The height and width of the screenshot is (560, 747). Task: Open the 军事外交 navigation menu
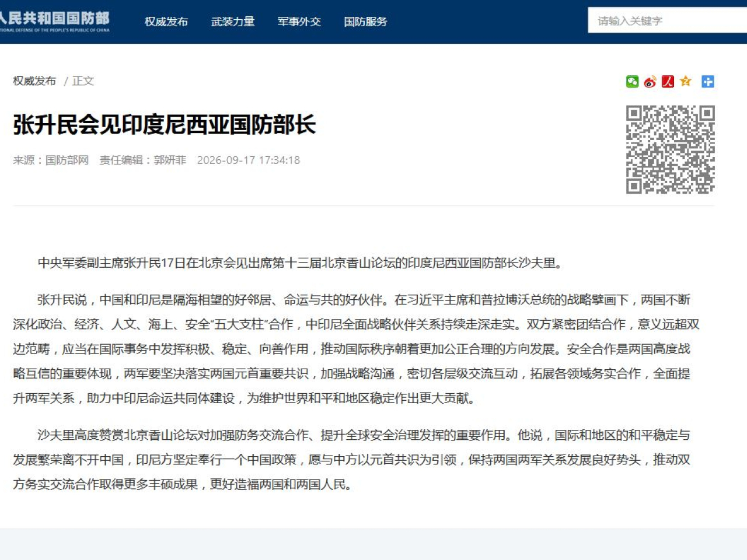click(299, 22)
